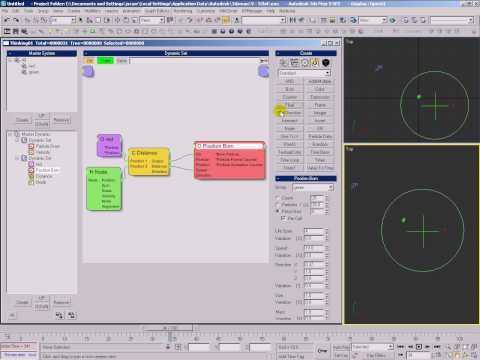480x360 pixels.
Task: Open named selection sets dropdown
Action: [264, 20]
